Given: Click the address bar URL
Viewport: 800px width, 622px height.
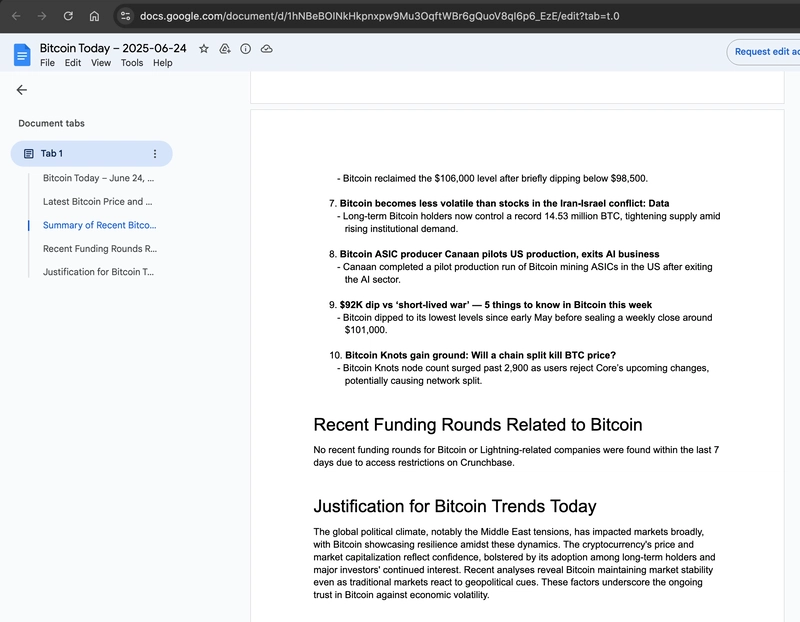Looking at the screenshot, I should (x=380, y=16).
